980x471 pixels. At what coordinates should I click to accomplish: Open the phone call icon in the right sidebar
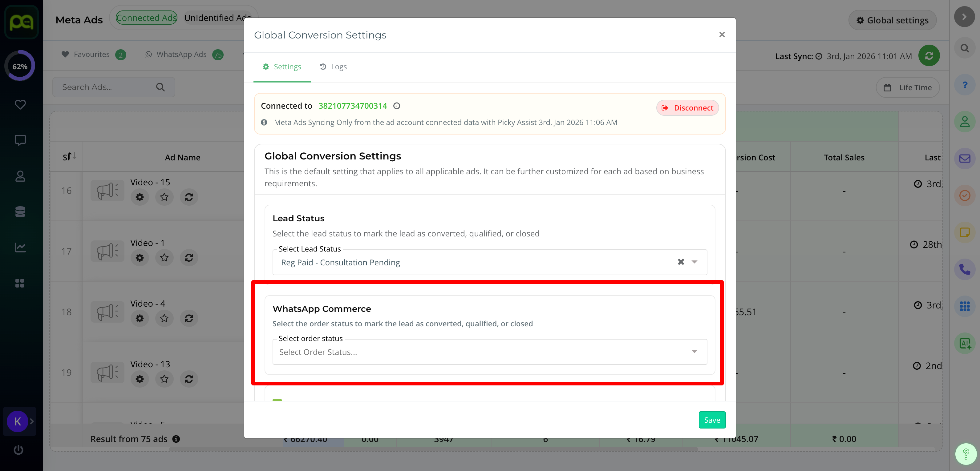coord(964,270)
